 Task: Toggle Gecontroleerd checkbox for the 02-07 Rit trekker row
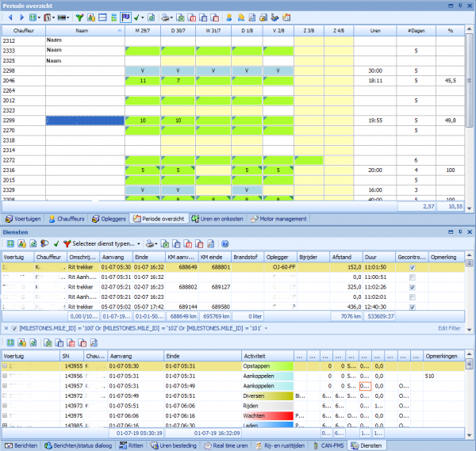point(412,287)
